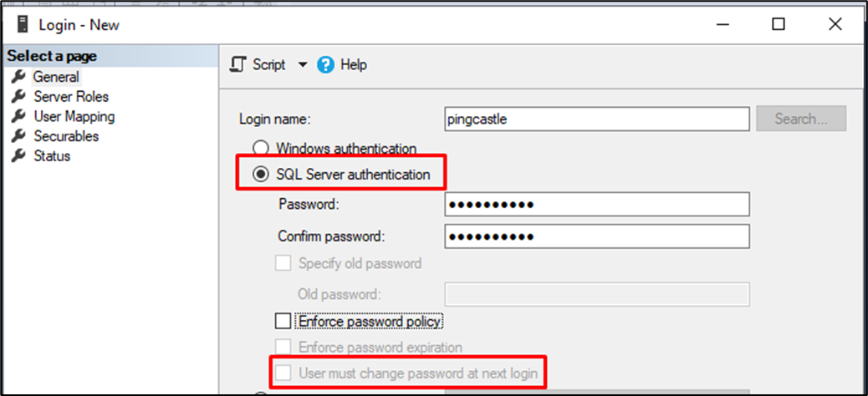The image size is (868, 396).
Task: Click the wrench icon next to General
Action: (x=18, y=76)
